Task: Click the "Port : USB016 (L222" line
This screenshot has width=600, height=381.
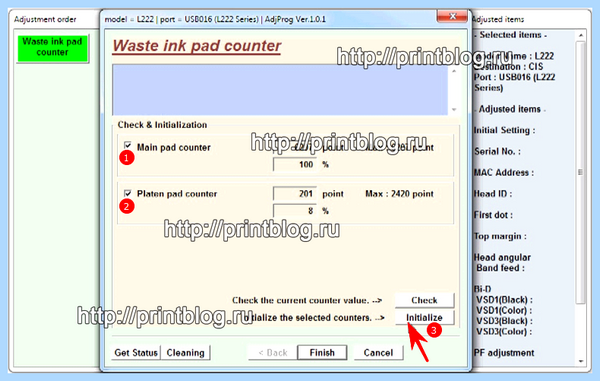Action: (514, 77)
